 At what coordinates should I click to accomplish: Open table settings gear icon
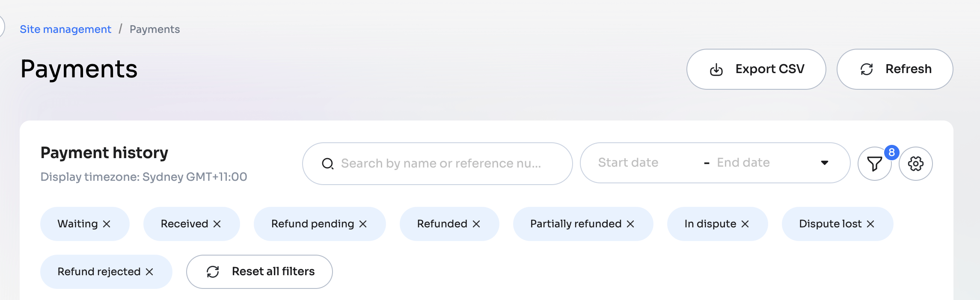[915, 164]
